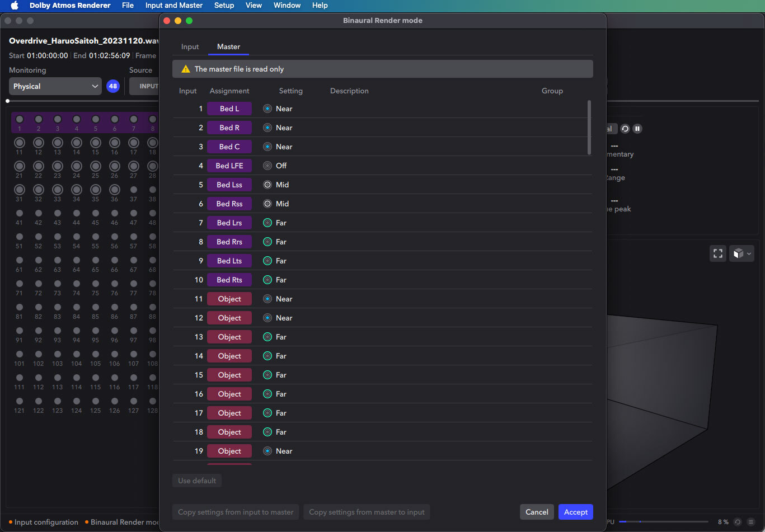The width and height of the screenshot is (765, 532).
Task: Open the Monitoring Physical dropdown
Action: 55,86
